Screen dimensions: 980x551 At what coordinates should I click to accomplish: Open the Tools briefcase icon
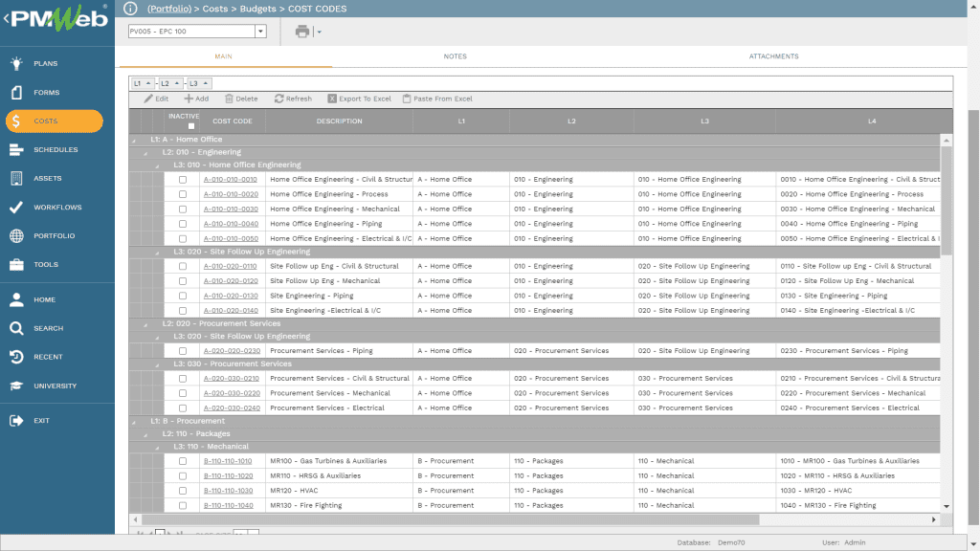point(17,265)
